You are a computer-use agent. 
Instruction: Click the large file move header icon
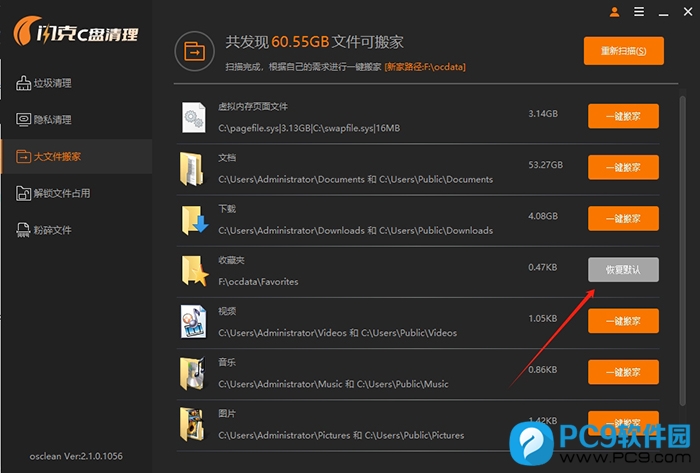(x=194, y=51)
